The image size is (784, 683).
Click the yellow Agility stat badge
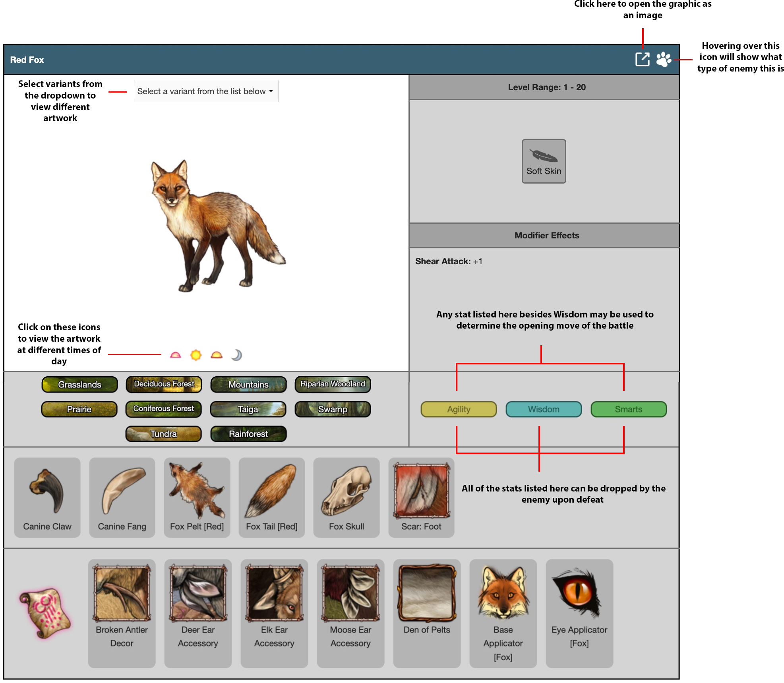(x=459, y=409)
